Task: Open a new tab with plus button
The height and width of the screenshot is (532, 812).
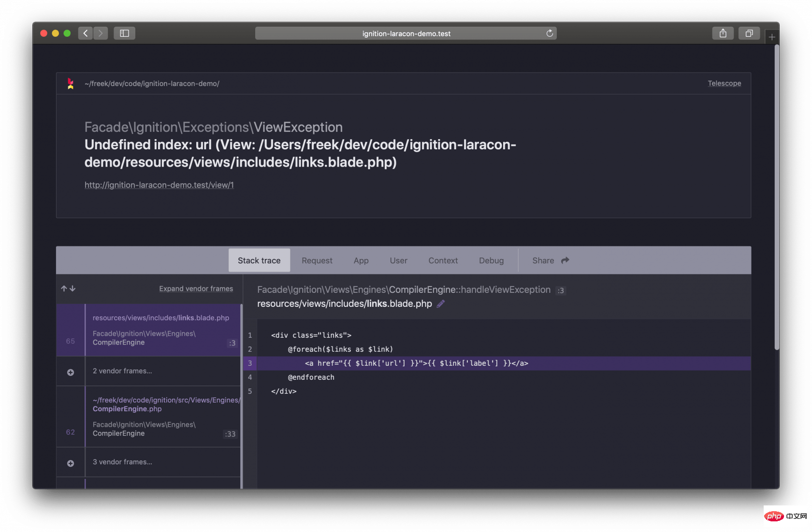Action: [x=772, y=37]
